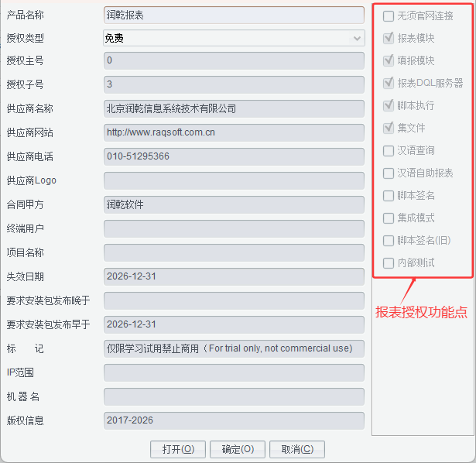Screen dimensions: 476x463
Task: Click the 产品名称 input field
Action: (x=233, y=15)
